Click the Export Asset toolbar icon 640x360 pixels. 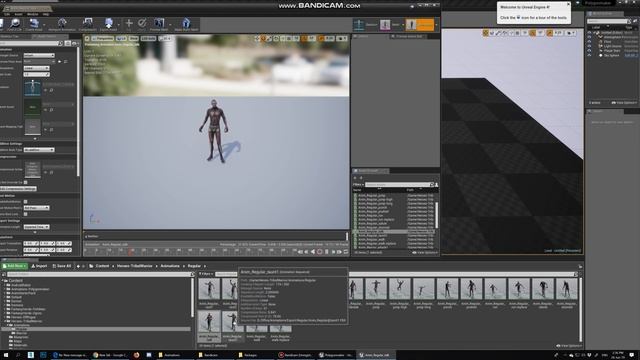[x=109, y=24]
